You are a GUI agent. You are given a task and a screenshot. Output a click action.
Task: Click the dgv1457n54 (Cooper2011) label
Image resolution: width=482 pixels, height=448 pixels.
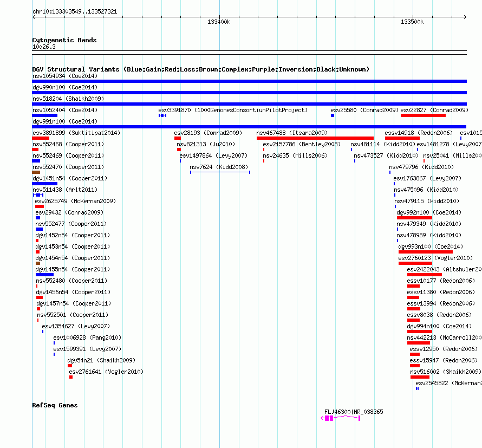(x=74, y=303)
